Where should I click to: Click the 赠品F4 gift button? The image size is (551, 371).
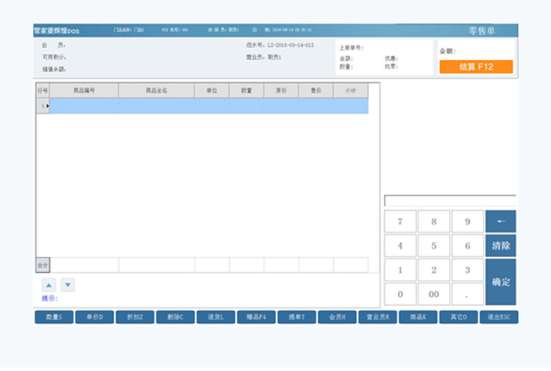pos(256,317)
